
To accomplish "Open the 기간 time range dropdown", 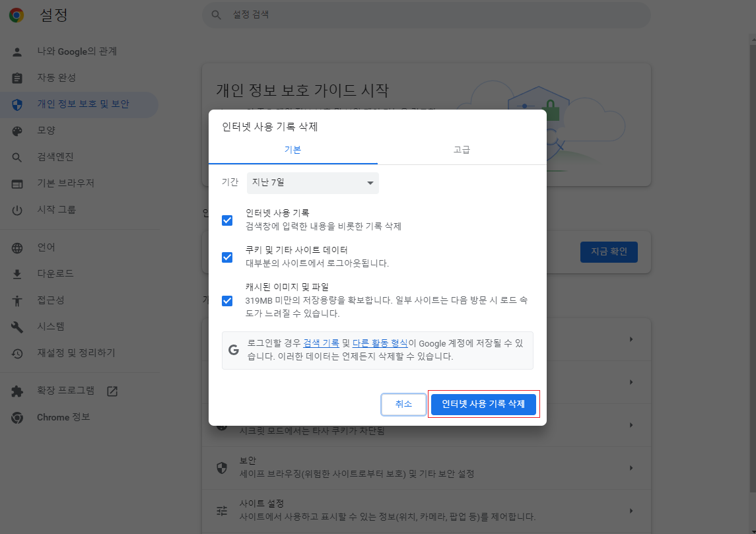I will tap(312, 183).
